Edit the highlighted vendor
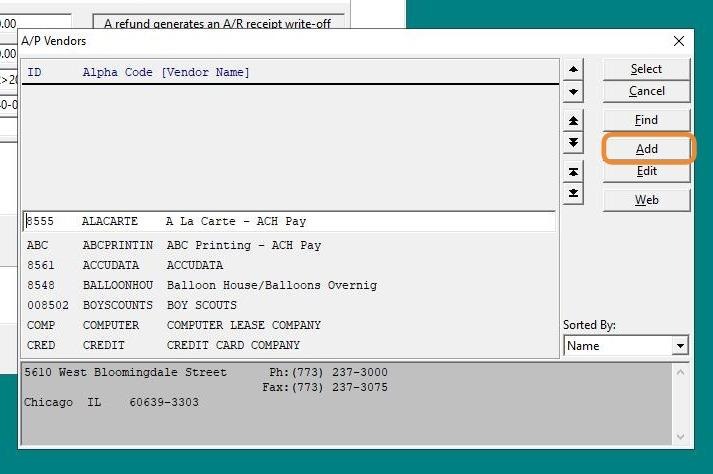Screen dimensions: 713x474 (x=646, y=171)
